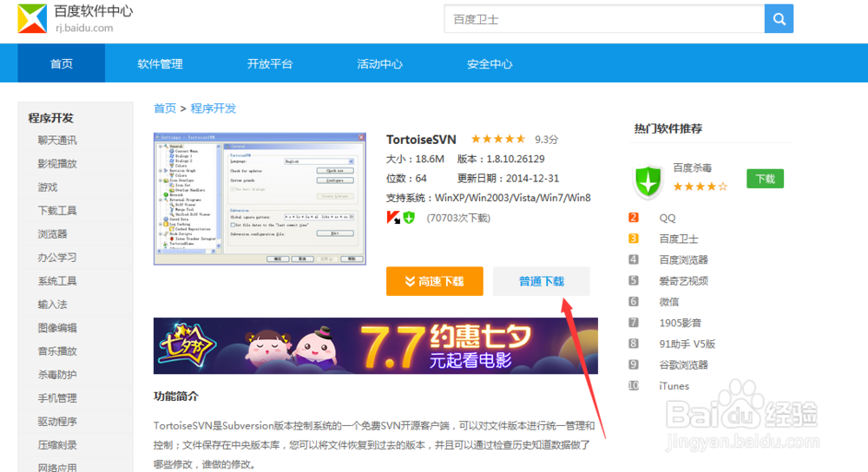Open the 软件管理 navigation tab

click(160, 63)
